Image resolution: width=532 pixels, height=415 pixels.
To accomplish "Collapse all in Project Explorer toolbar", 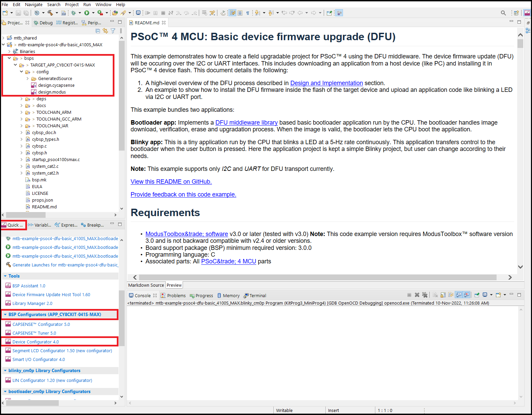I will pos(98,31).
